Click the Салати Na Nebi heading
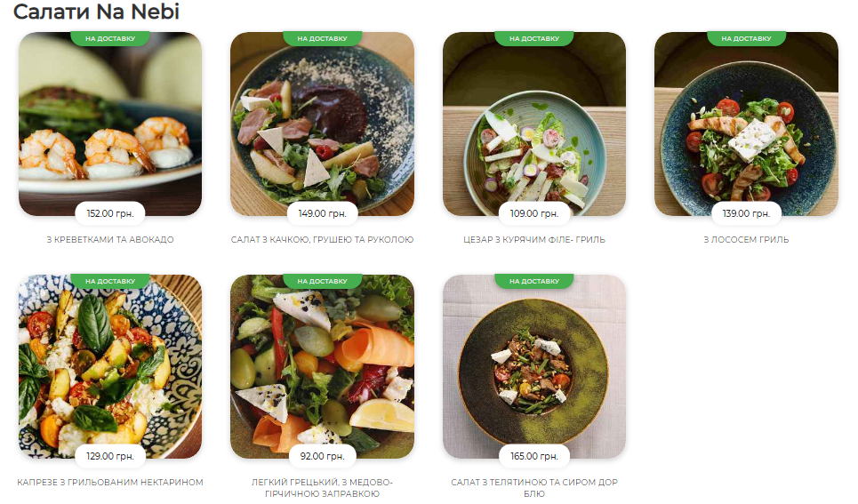The image size is (858, 504). [x=97, y=12]
